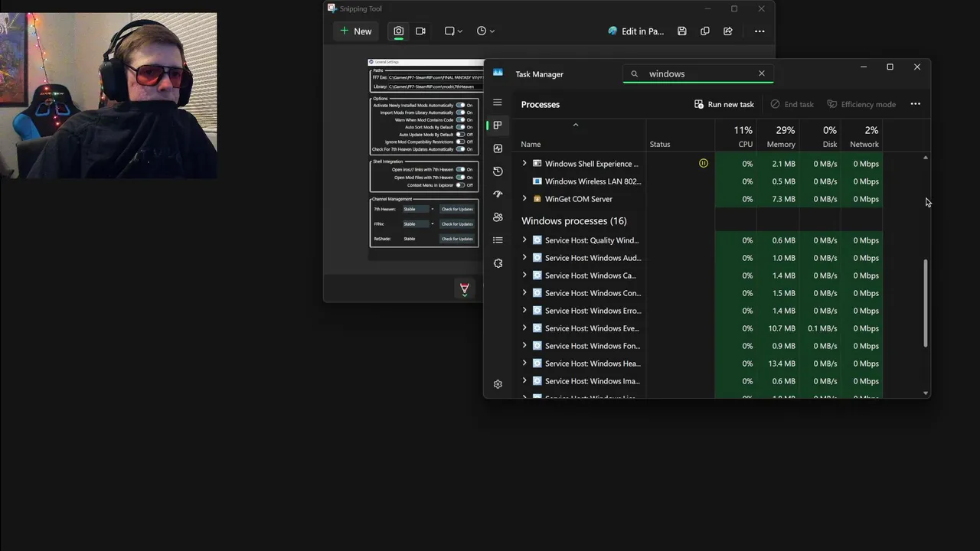Screen dimensions: 980x551
Task: Expand Service Host: Windows Hea... row
Action: [x=524, y=363]
